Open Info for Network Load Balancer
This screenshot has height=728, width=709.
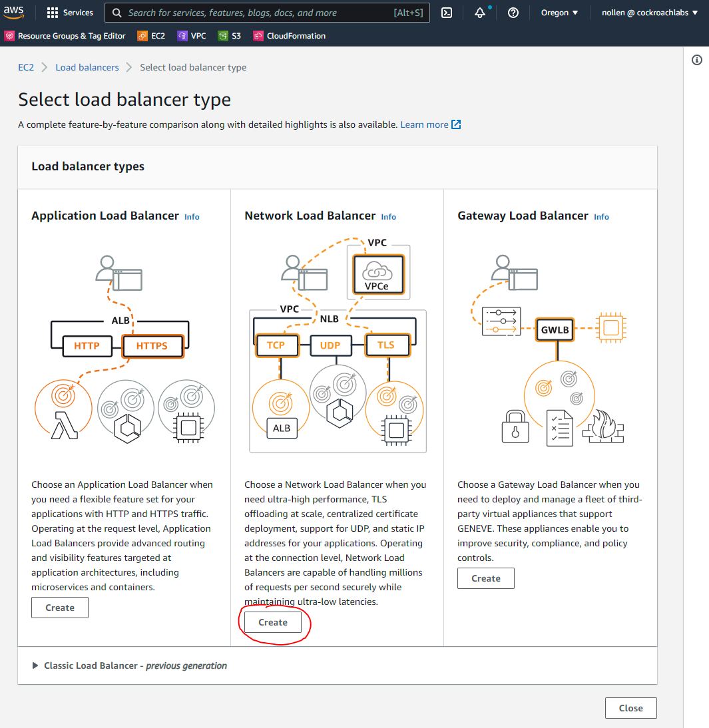tap(388, 217)
